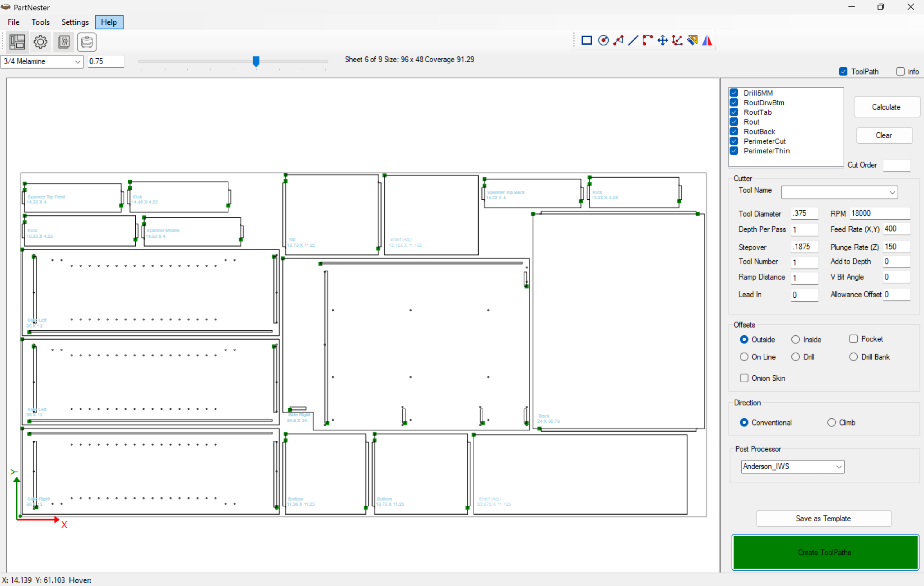Click Save as Template button

(823, 518)
